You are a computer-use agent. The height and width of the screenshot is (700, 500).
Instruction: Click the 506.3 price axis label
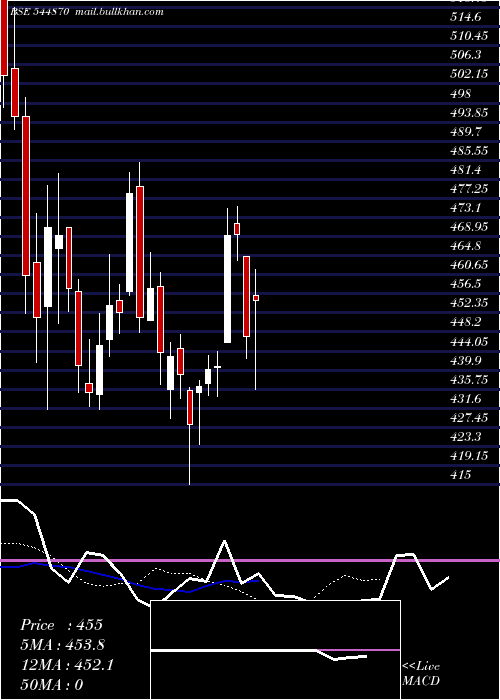[x=465, y=55]
